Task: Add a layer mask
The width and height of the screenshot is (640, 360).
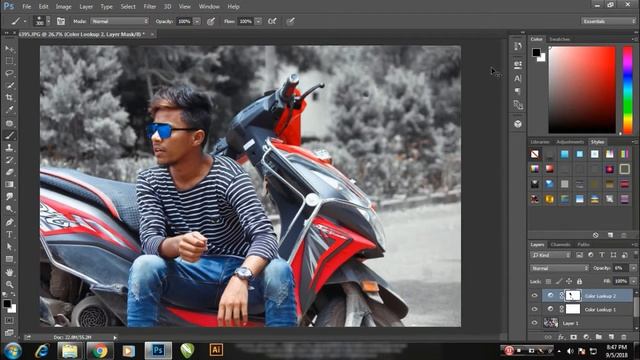Action: click(573, 337)
